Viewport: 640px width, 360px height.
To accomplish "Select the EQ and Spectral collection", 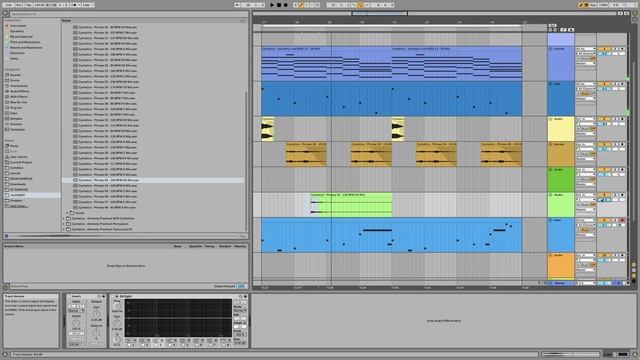I will pos(21,37).
